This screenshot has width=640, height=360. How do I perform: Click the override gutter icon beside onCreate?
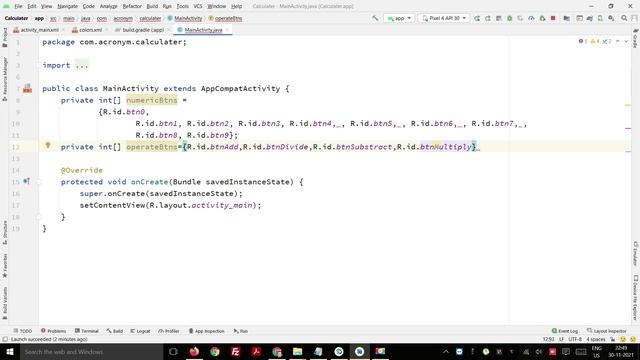point(26,181)
